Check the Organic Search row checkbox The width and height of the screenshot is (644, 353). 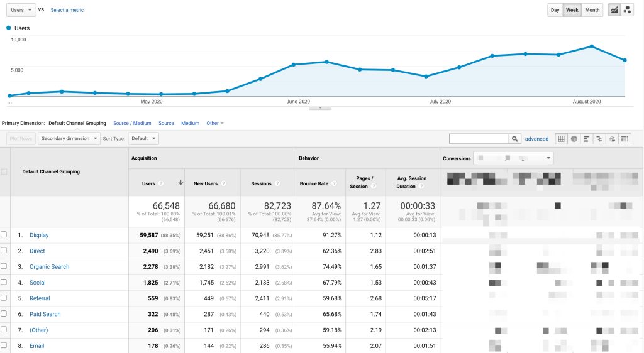point(4,266)
